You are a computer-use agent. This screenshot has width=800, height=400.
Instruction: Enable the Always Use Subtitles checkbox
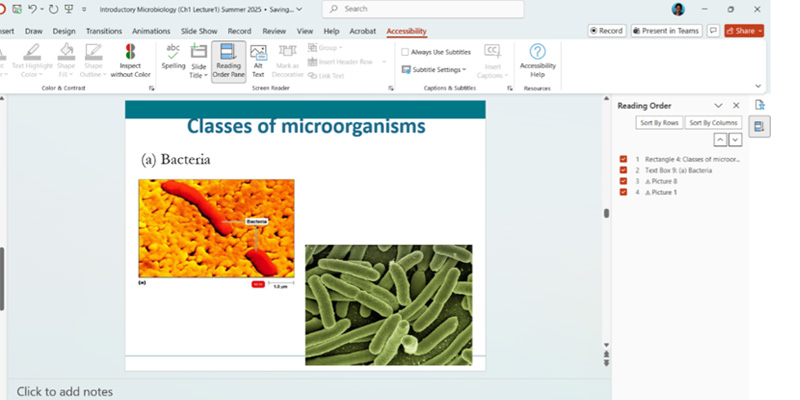tap(405, 52)
